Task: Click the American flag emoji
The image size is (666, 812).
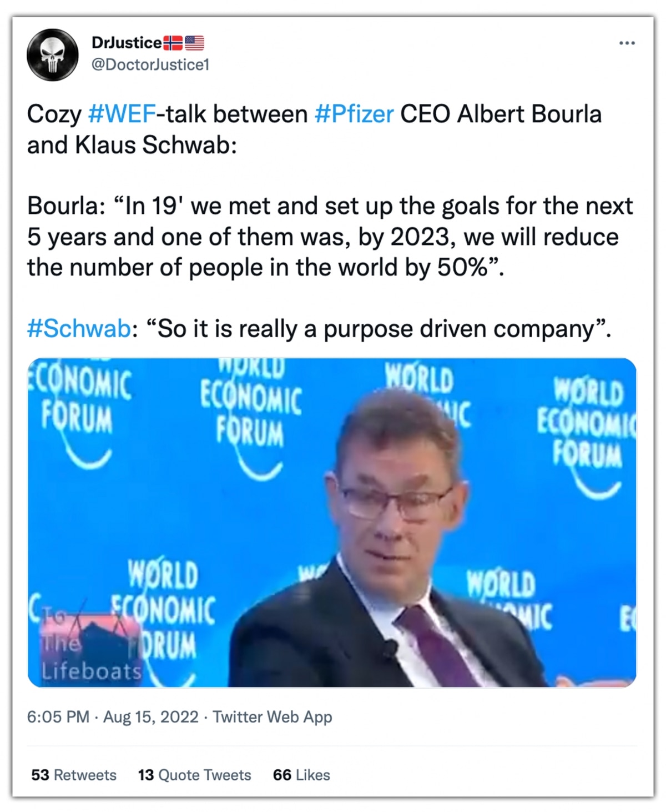Action: coord(194,43)
